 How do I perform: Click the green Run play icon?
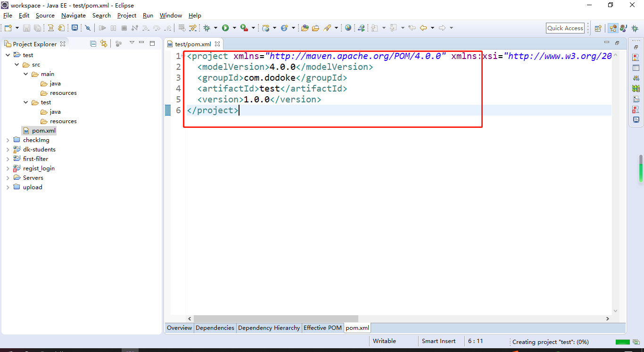pyautogui.click(x=225, y=28)
